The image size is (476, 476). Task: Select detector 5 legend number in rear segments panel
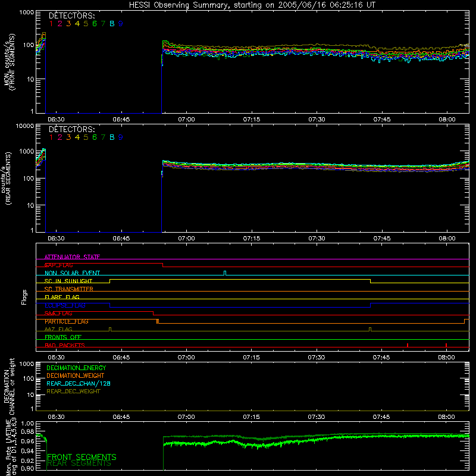pos(86,137)
